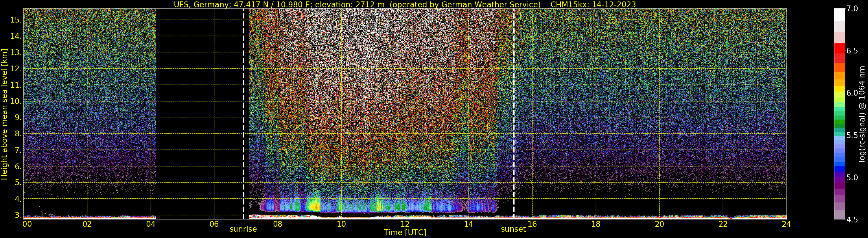Click the "16" time axis tick label
Screen dimensions: 868x238
click(x=532, y=224)
